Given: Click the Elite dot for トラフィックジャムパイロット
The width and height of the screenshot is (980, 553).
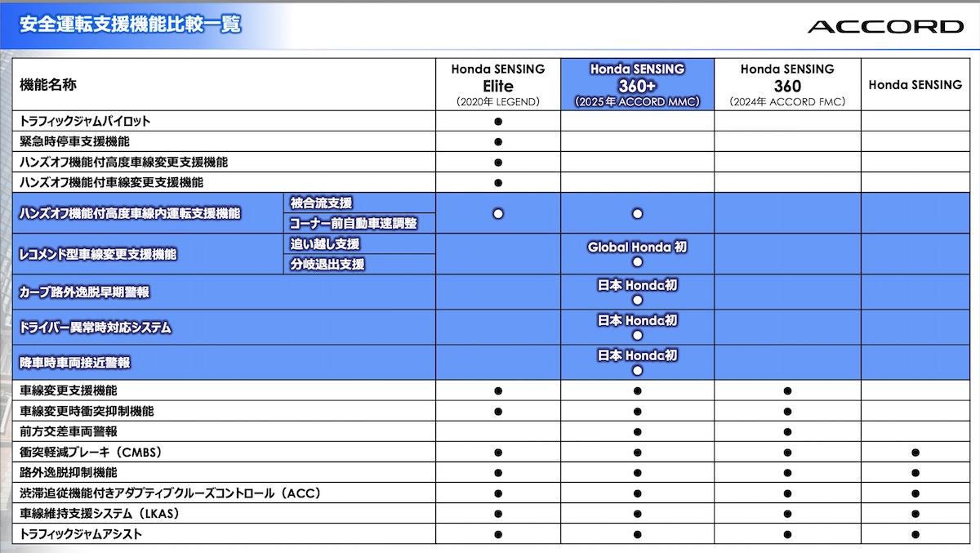Looking at the screenshot, I should (498, 121).
